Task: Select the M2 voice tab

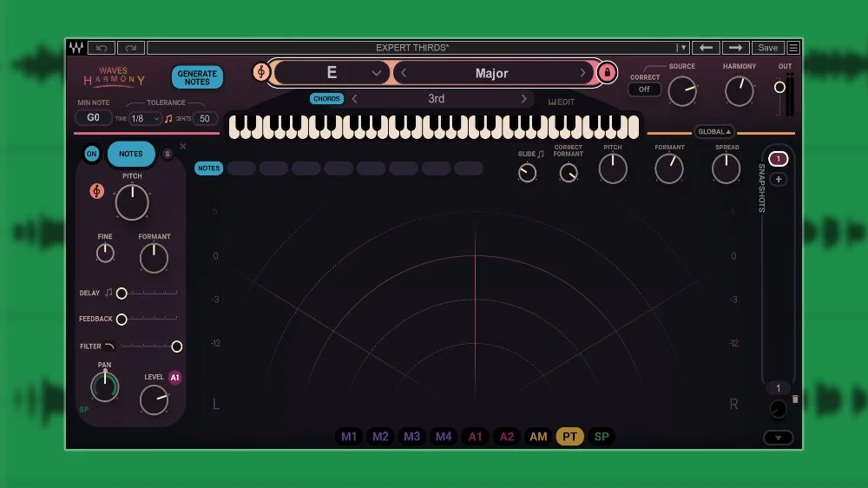Action: coord(380,437)
